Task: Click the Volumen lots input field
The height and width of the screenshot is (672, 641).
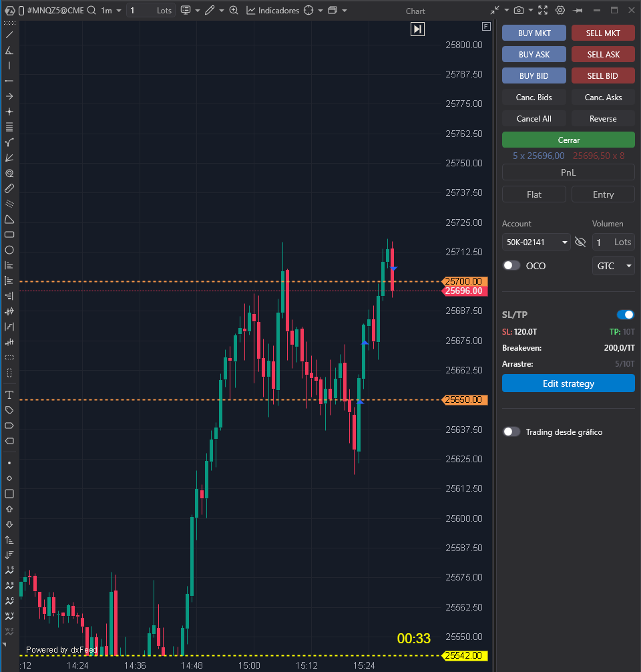Action: (613, 242)
